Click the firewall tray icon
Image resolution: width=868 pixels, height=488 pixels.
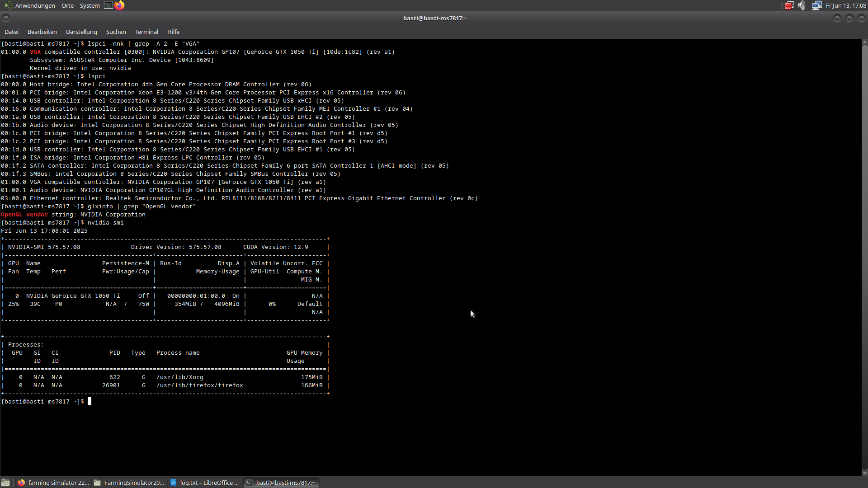click(789, 5)
